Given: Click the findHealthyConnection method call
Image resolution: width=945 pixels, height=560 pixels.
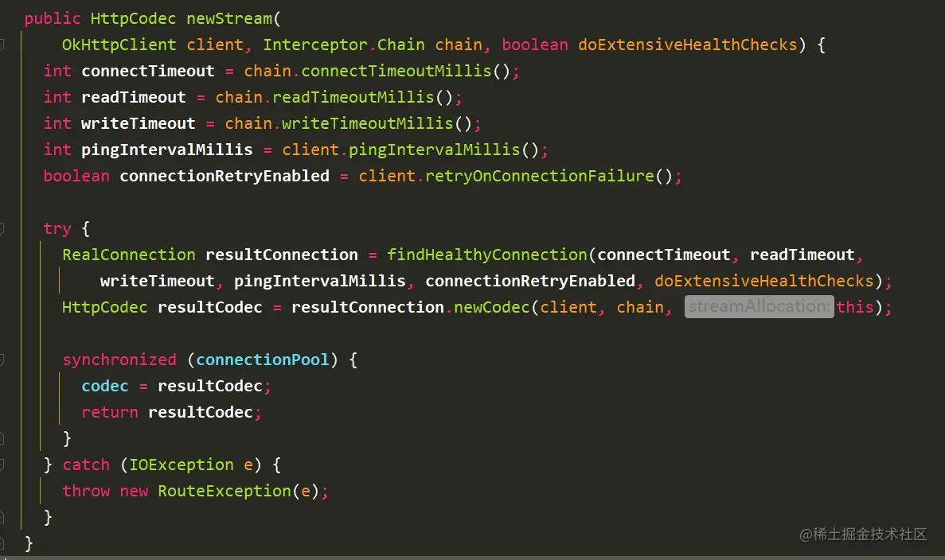Looking at the screenshot, I should point(487,255).
